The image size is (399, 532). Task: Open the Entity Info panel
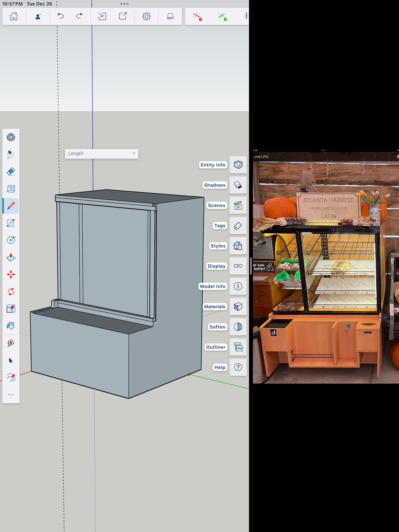click(238, 165)
